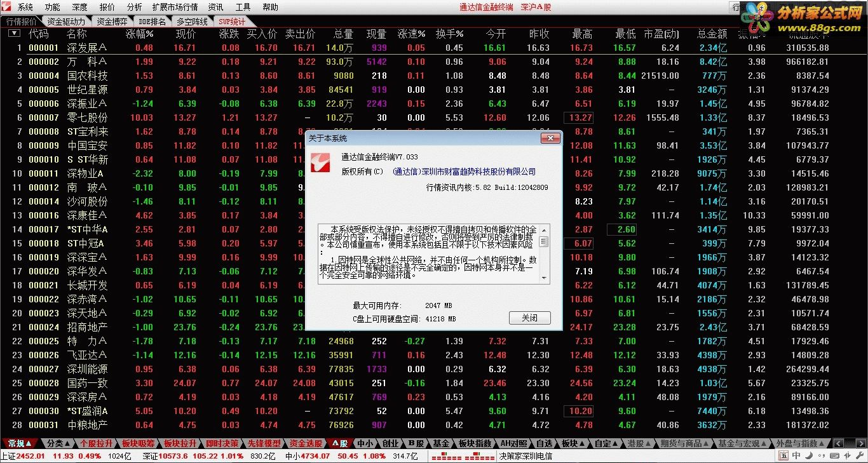This screenshot has width=868, height=463.
Task: Open the column selector arrow above row numbers
Action: point(13,34)
